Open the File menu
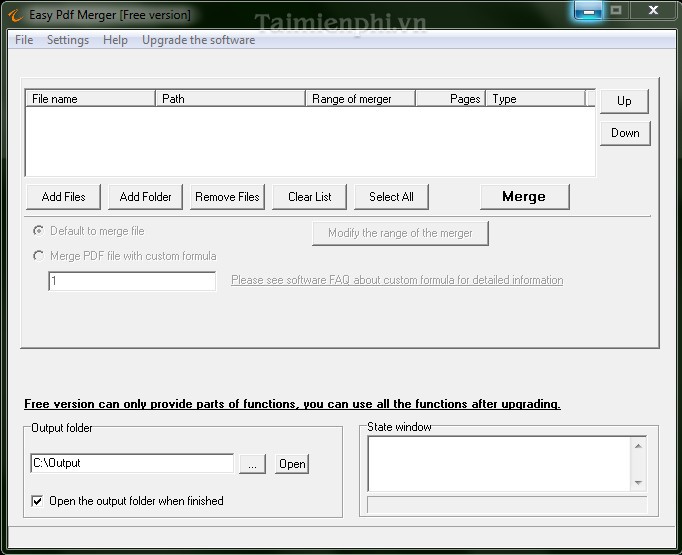 [24, 40]
